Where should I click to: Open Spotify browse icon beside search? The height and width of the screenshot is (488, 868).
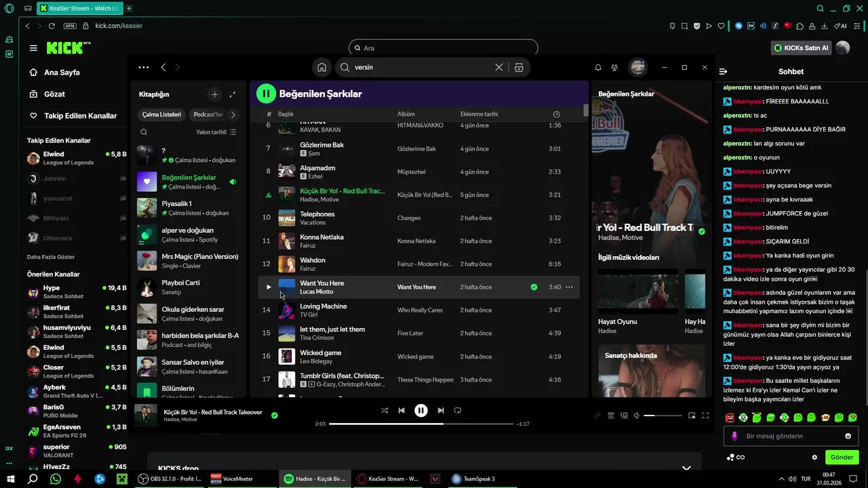[x=519, y=67]
